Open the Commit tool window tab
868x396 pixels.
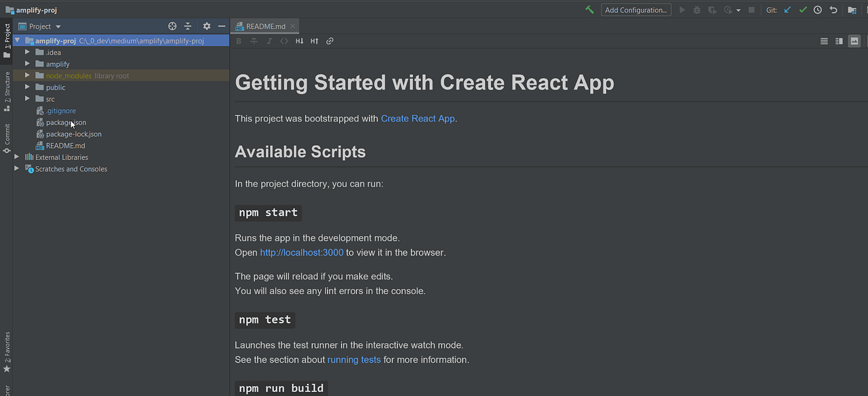click(7, 138)
